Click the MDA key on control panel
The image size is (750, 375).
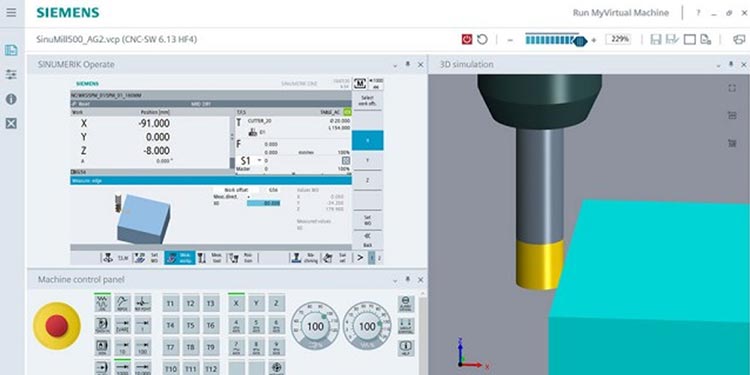pos(102,347)
